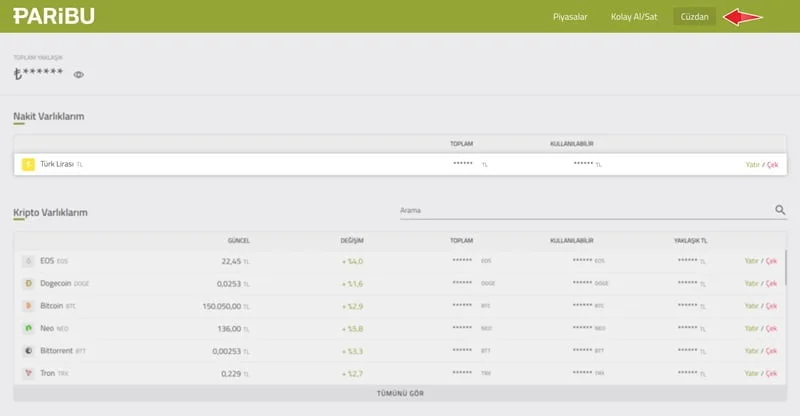Image resolution: width=800 pixels, height=416 pixels.
Task: Toggle balance visibility eye icon
Action: click(79, 75)
